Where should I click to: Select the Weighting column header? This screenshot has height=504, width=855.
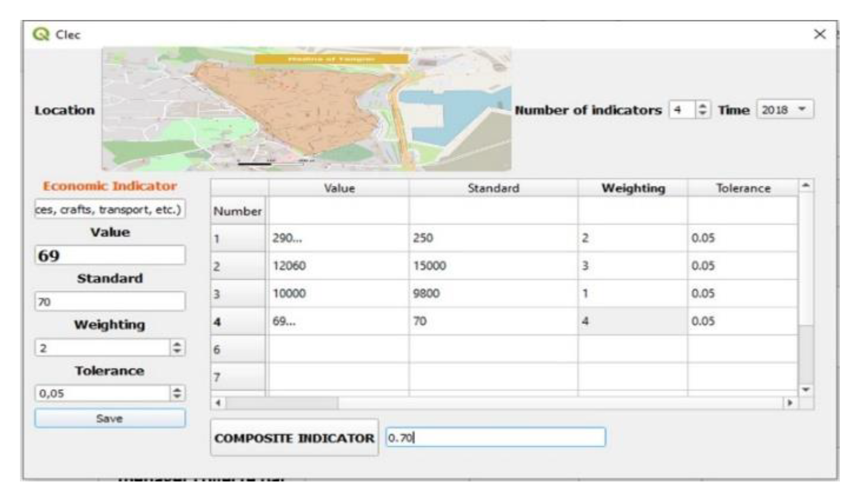coord(632,188)
